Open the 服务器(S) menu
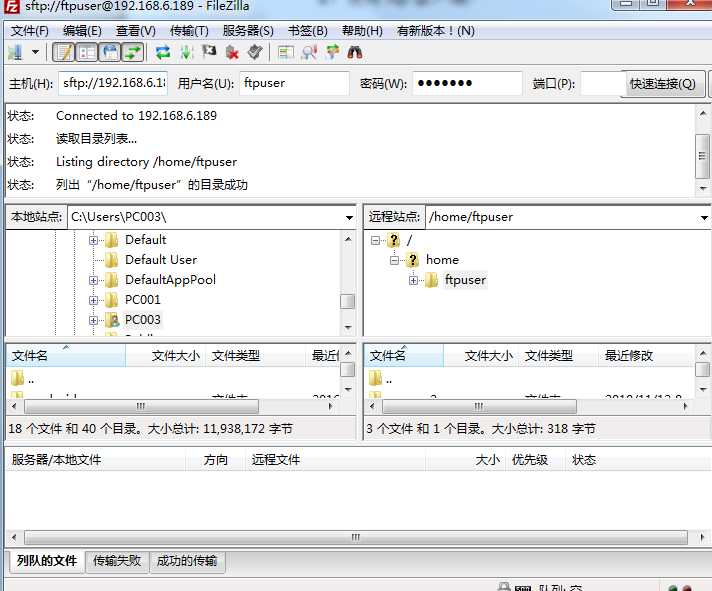 (x=248, y=31)
